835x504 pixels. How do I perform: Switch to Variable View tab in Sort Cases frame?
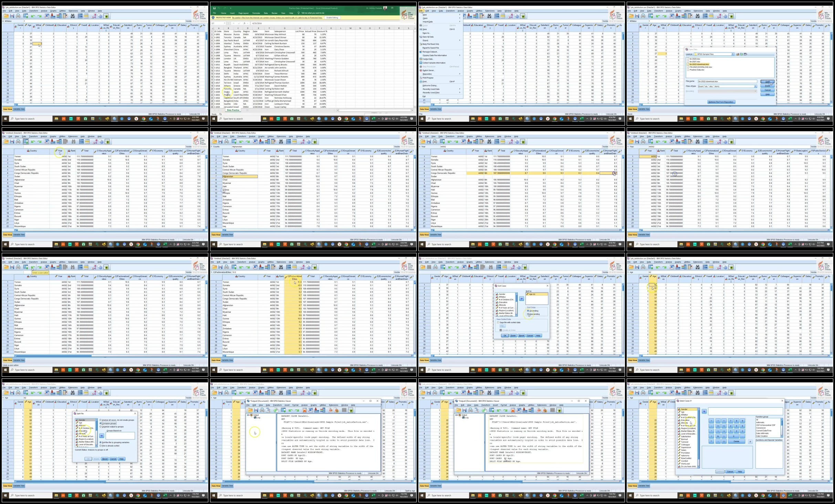point(436,360)
